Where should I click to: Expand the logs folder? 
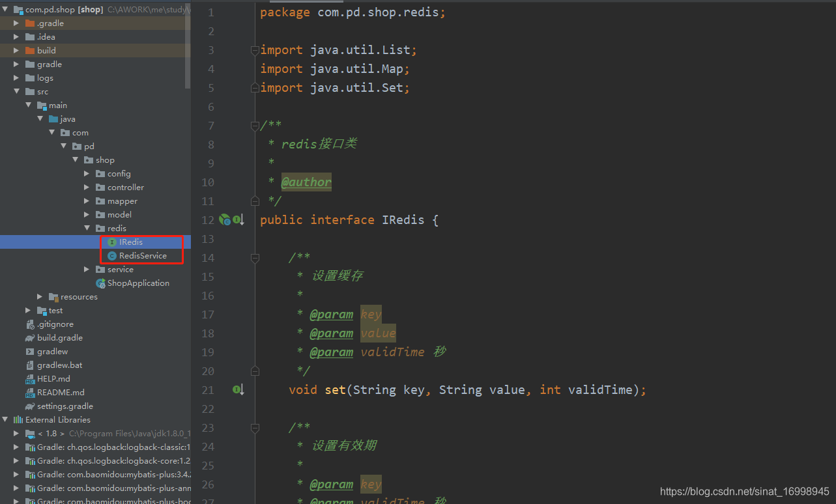17,78
